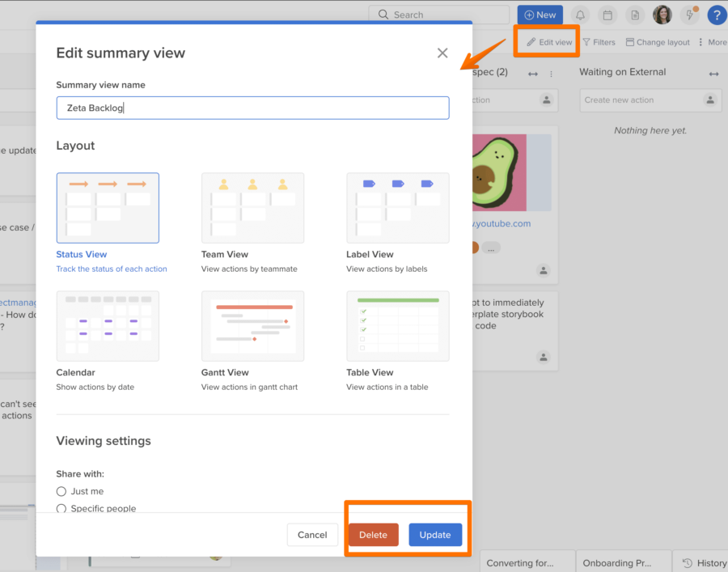Close the Edit summary view dialog
Viewport: 728px width, 572px height.
[442, 53]
